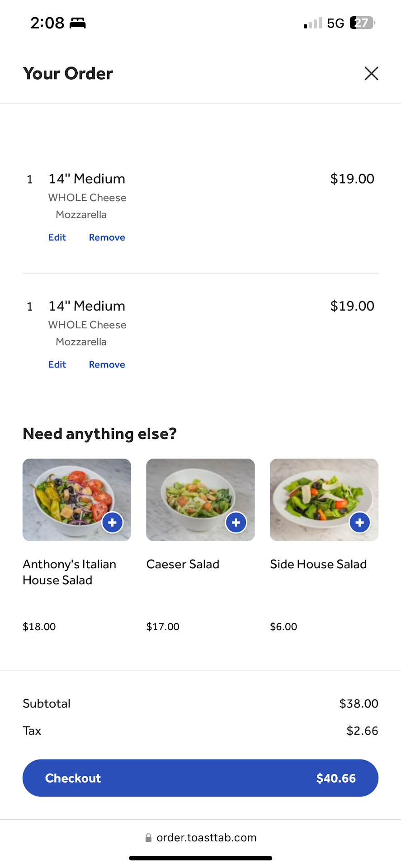401x868 pixels.
Task: Tap the first 14" Medium item title
Action: tap(87, 179)
